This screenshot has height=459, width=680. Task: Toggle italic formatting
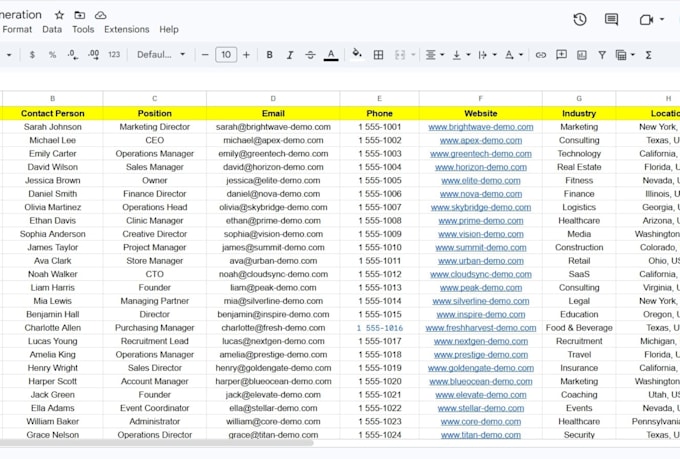point(290,55)
